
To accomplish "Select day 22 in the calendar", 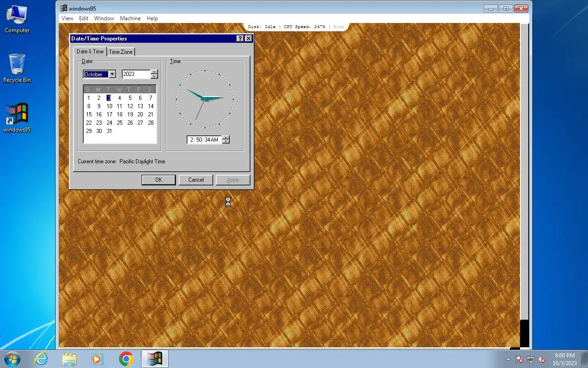I will [89, 123].
